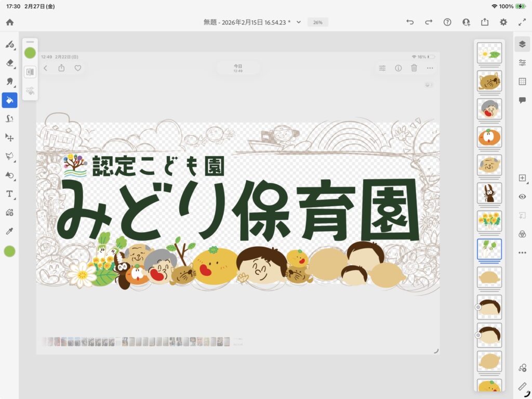Select the Lasso selection tool
Viewport: 532px width, 399px height.
(9, 156)
